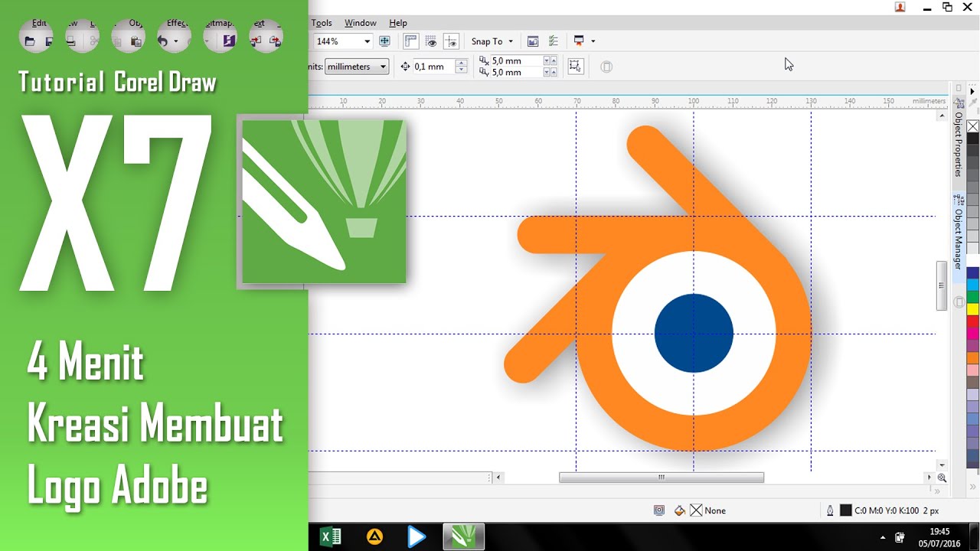Toggle the Show Rulers button

click(x=411, y=41)
